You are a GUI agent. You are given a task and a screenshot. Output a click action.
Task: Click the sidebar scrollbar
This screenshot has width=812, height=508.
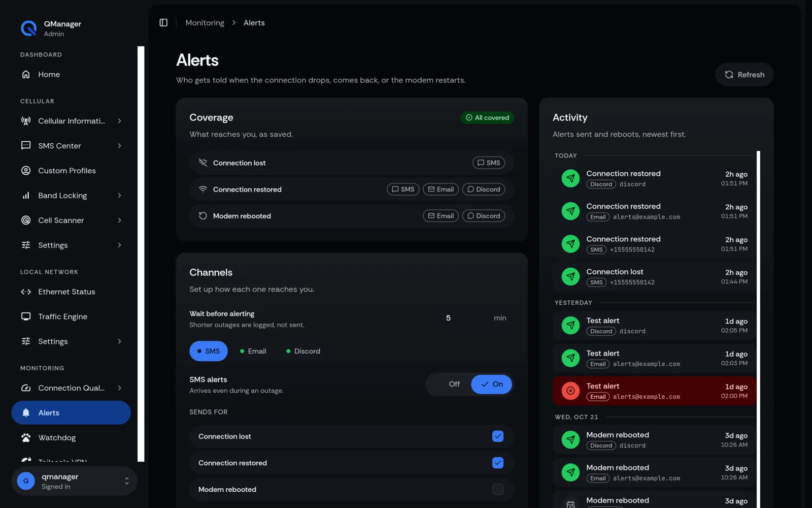click(141, 254)
